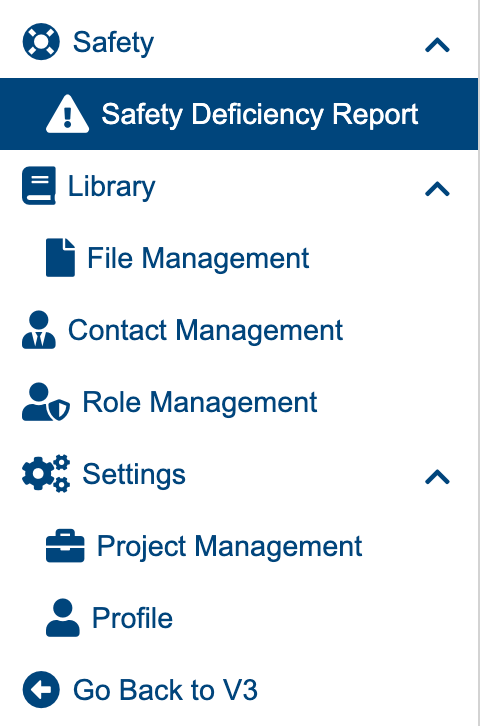Screen dimensions: 480x726
Task: Collapse the Settings section chevron
Action: [437, 477]
